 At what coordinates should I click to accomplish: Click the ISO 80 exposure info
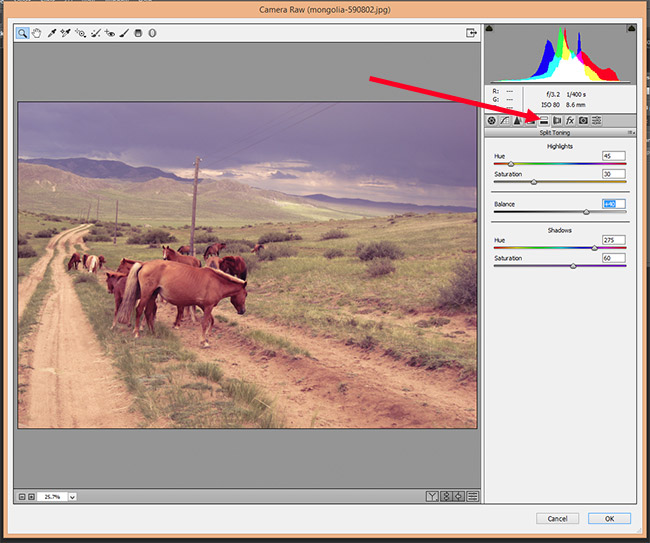(551, 105)
